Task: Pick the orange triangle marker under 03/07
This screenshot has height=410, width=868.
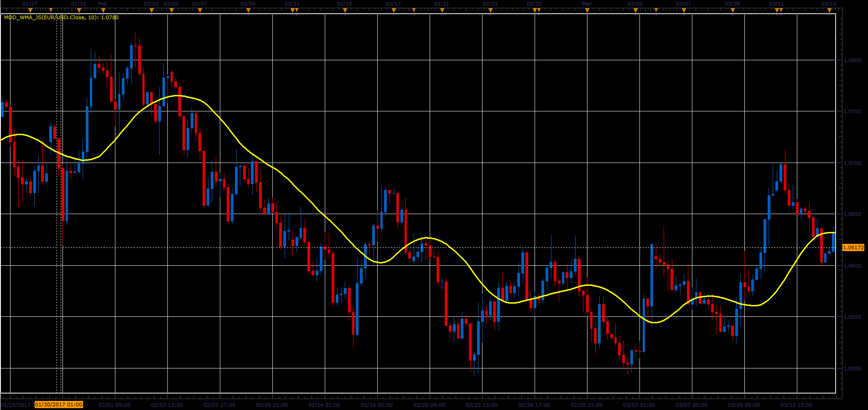Action: pos(684,10)
